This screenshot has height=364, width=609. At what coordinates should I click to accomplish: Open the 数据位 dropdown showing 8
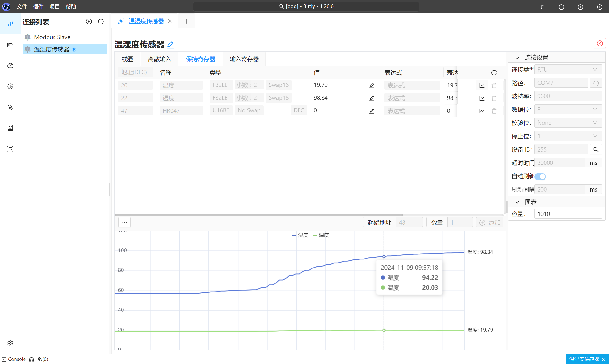point(568,109)
